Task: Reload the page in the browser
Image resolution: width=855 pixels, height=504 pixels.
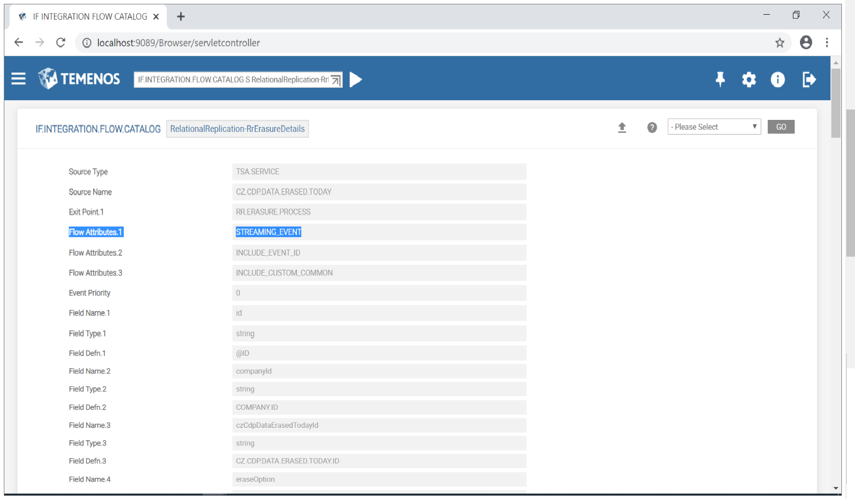Action: pyautogui.click(x=60, y=42)
